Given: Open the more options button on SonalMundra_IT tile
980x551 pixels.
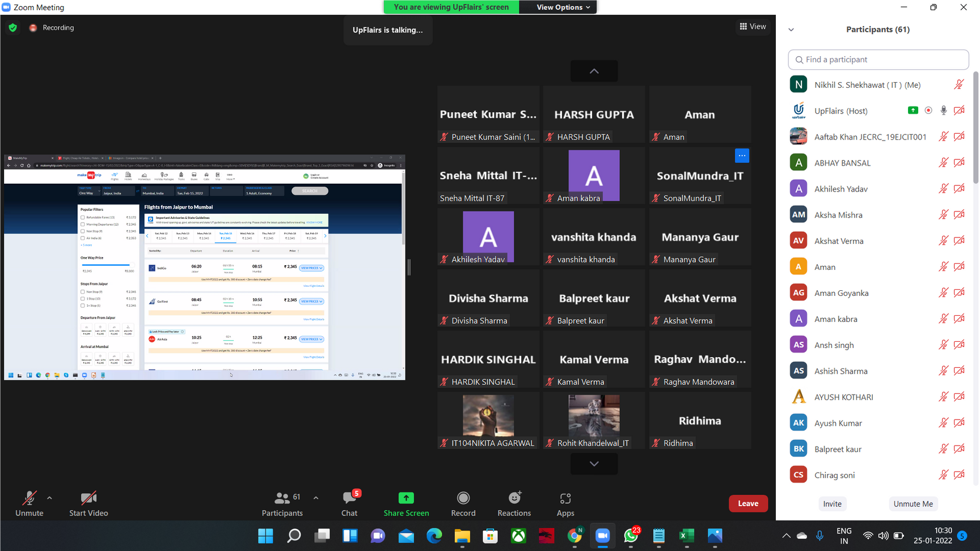Looking at the screenshot, I should (x=742, y=155).
